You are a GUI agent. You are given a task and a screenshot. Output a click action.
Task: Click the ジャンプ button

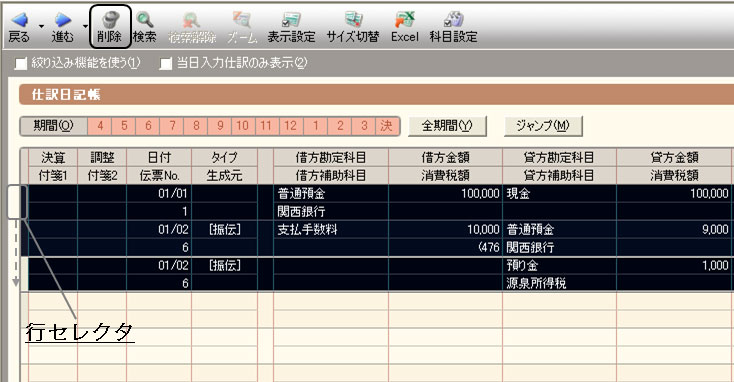coord(543,126)
